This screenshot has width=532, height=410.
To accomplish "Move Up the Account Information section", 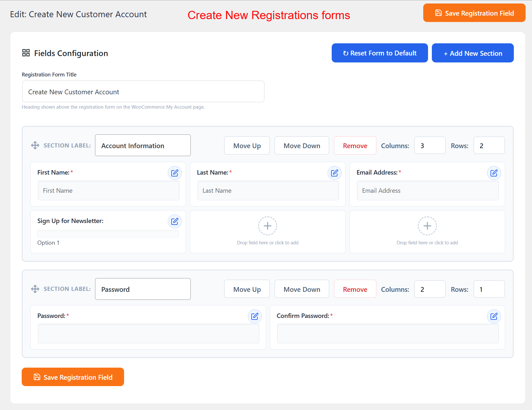I will (247, 146).
